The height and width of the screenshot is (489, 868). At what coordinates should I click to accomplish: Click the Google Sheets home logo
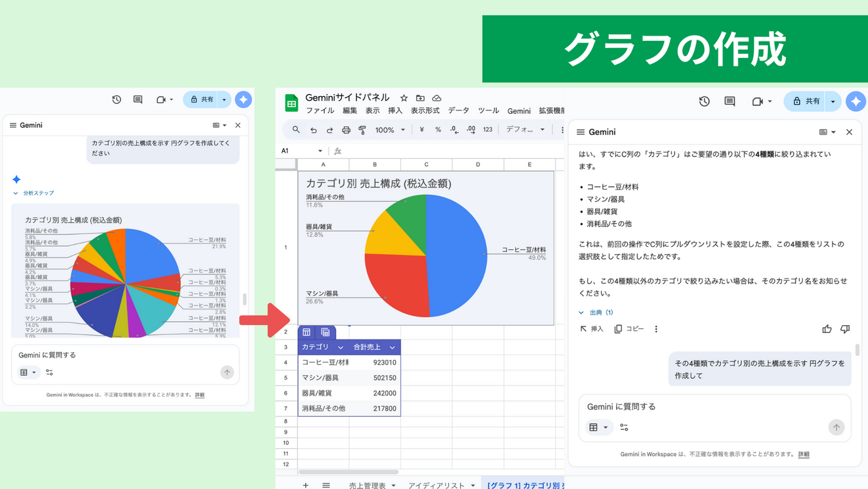(x=291, y=103)
